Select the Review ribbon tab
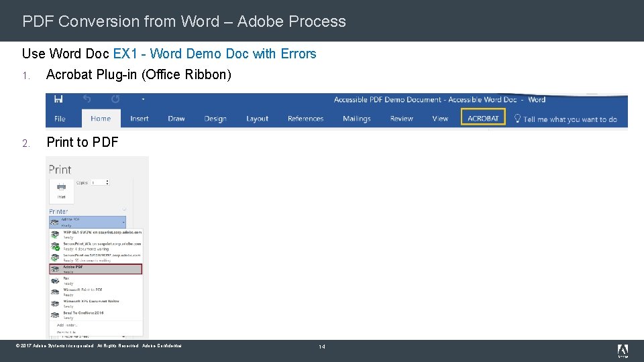The image size is (644, 362). coord(401,119)
